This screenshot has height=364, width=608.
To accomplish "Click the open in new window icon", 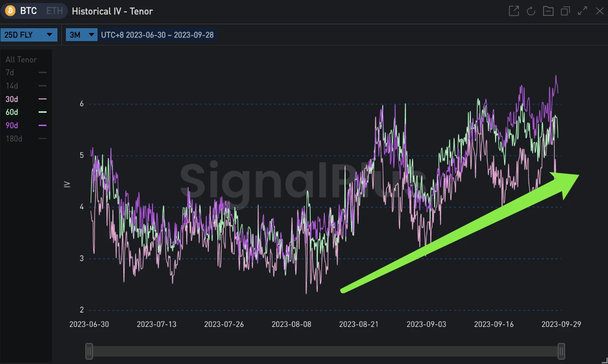I will 514,11.
